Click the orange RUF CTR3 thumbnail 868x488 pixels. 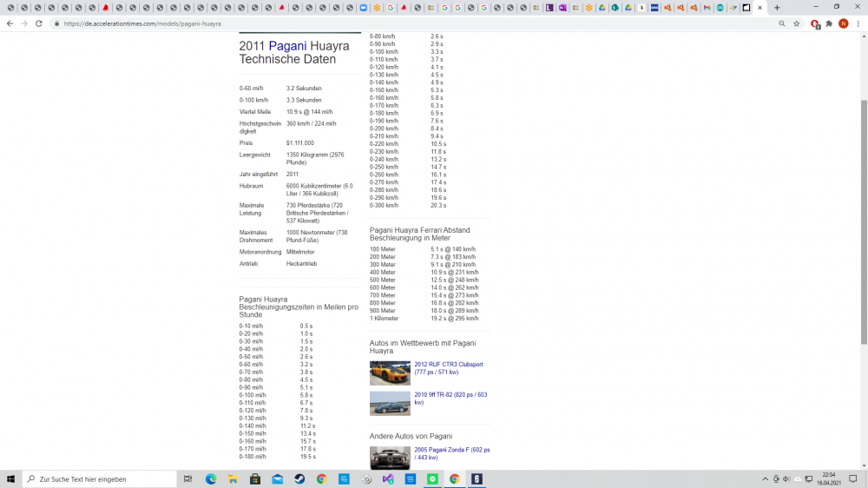point(390,373)
